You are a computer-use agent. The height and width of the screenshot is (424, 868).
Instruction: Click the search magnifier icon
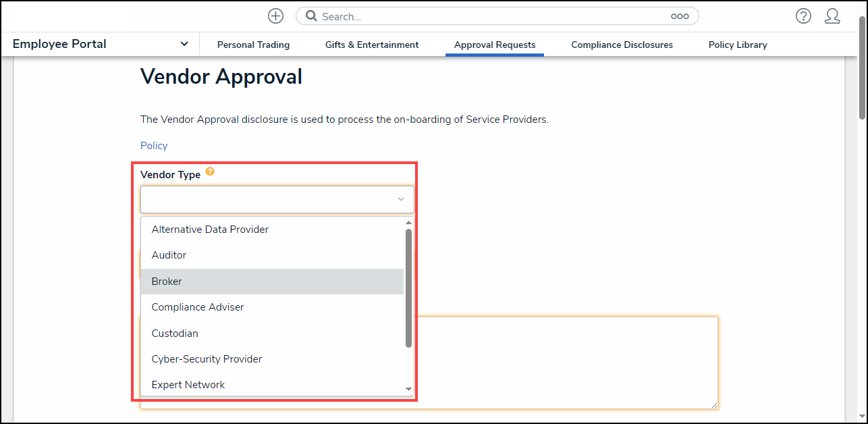(x=310, y=16)
